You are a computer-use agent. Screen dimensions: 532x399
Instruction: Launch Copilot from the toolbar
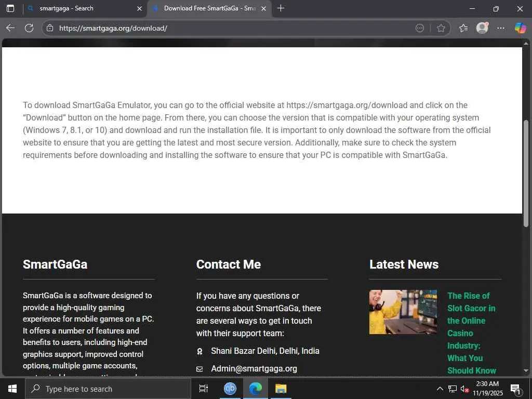520,28
